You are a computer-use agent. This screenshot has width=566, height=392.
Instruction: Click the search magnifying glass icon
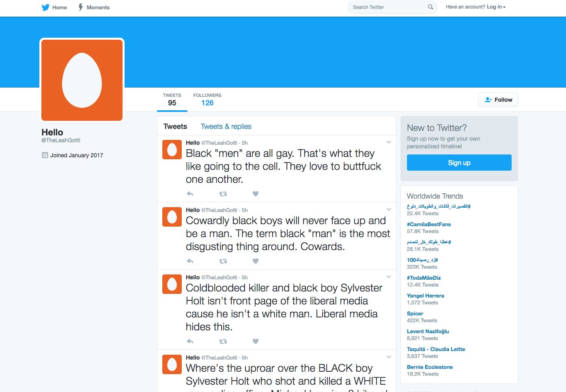coord(430,7)
